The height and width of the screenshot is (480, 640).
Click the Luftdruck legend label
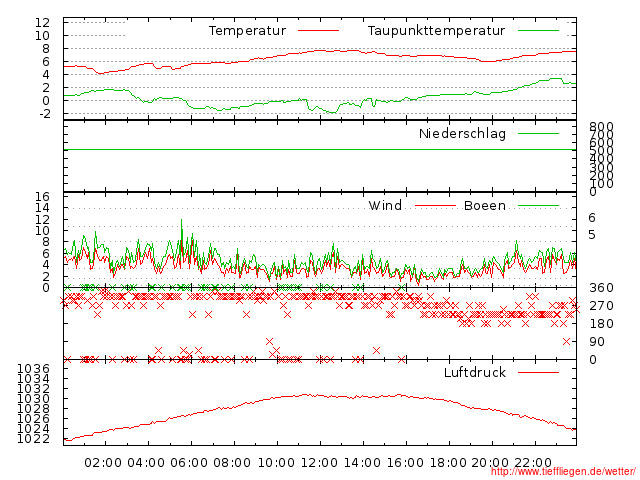click(x=475, y=373)
